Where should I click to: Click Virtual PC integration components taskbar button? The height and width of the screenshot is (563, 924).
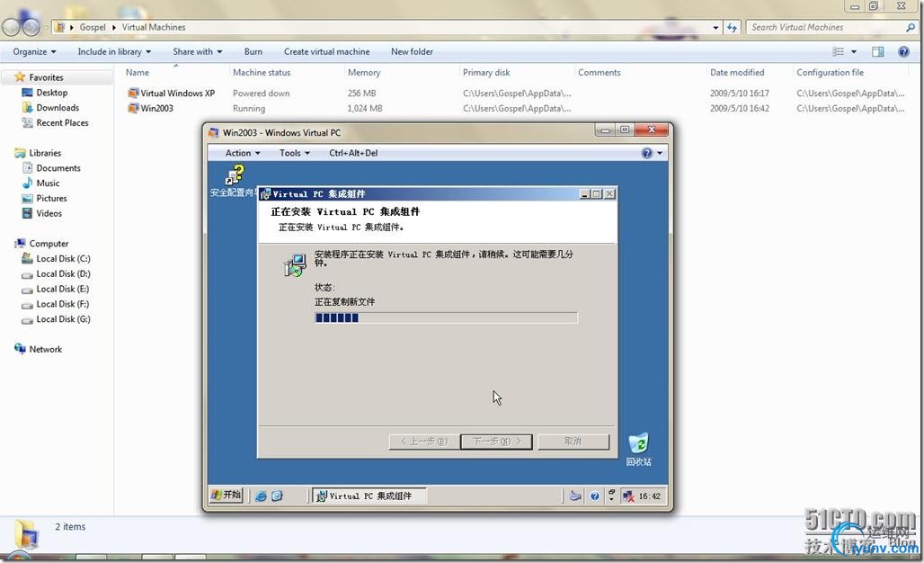tap(369, 496)
